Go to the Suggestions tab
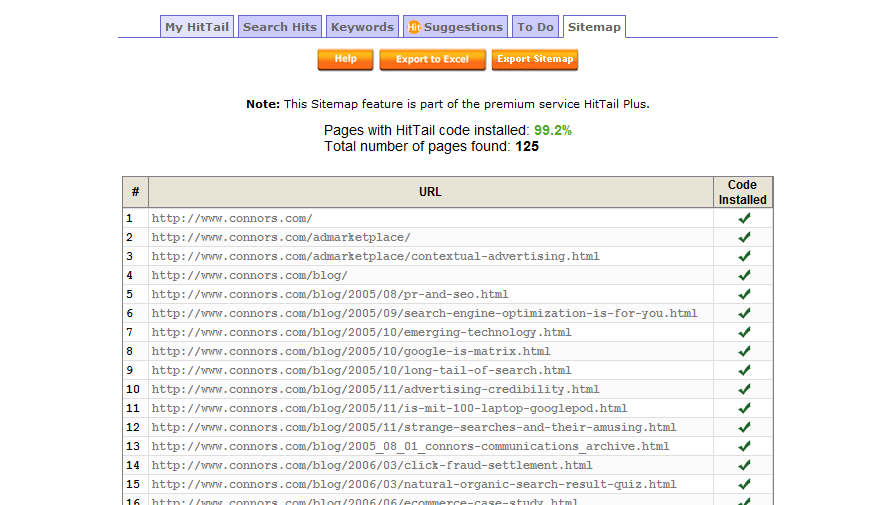Viewport: 893px width, 505px height. point(455,27)
